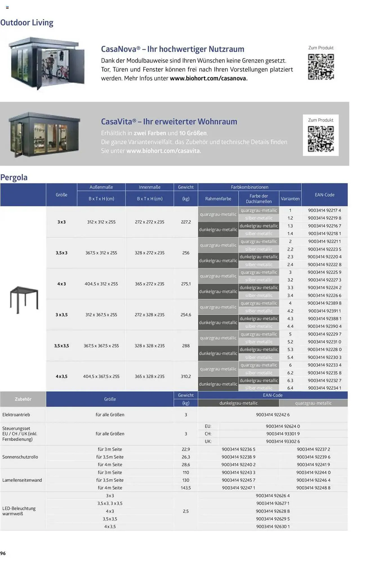Click the page number 96
Screen dimensions: 392x563
(x=3, y=553)
